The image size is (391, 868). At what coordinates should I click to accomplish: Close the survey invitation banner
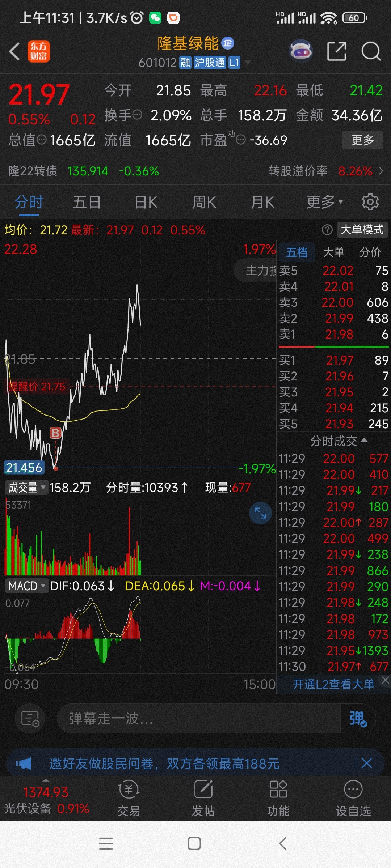click(x=367, y=763)
